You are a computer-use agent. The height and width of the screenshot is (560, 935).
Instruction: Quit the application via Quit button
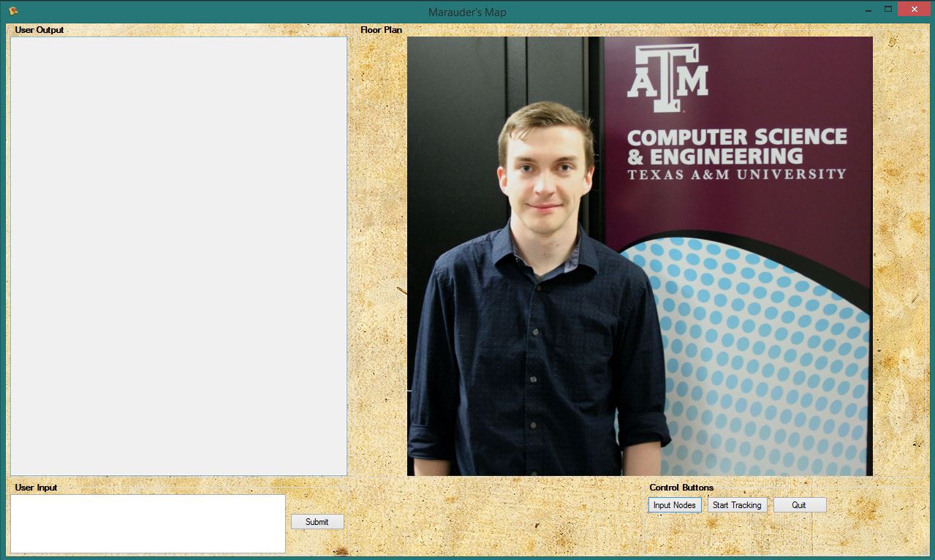tap(799, 505)
